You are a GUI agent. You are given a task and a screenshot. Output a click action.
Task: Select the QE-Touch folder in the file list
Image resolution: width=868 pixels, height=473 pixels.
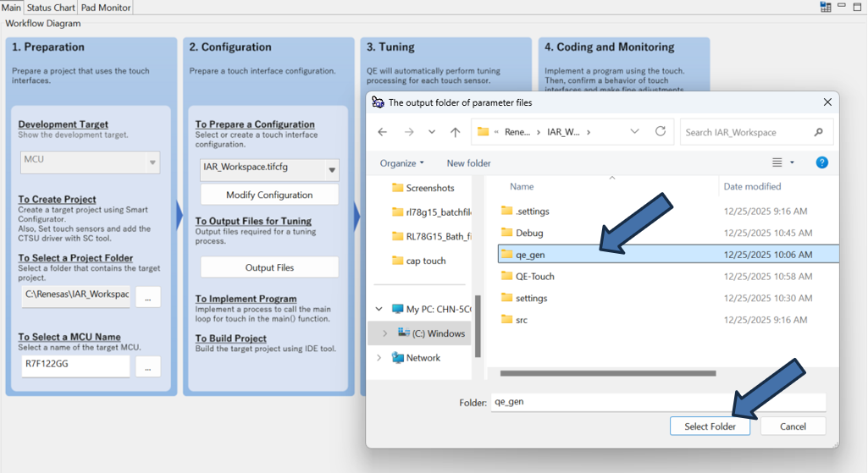pyautogui.click(x=534, y=276)
